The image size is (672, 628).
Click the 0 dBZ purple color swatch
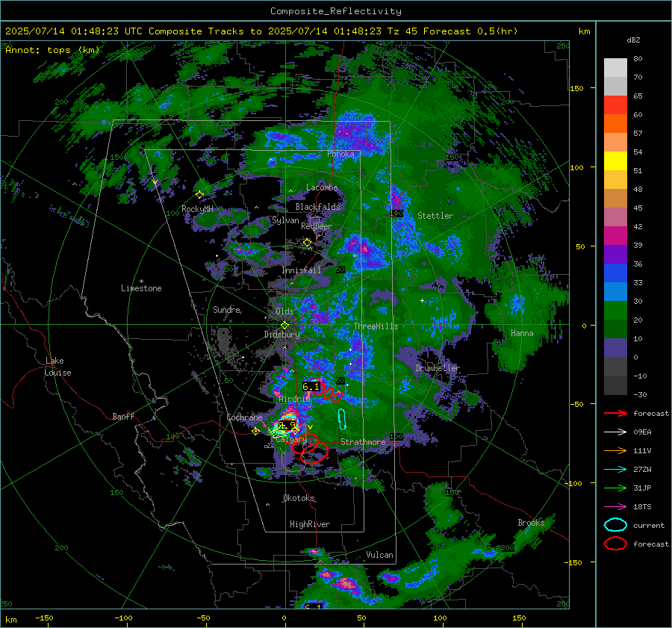(615, 348)
